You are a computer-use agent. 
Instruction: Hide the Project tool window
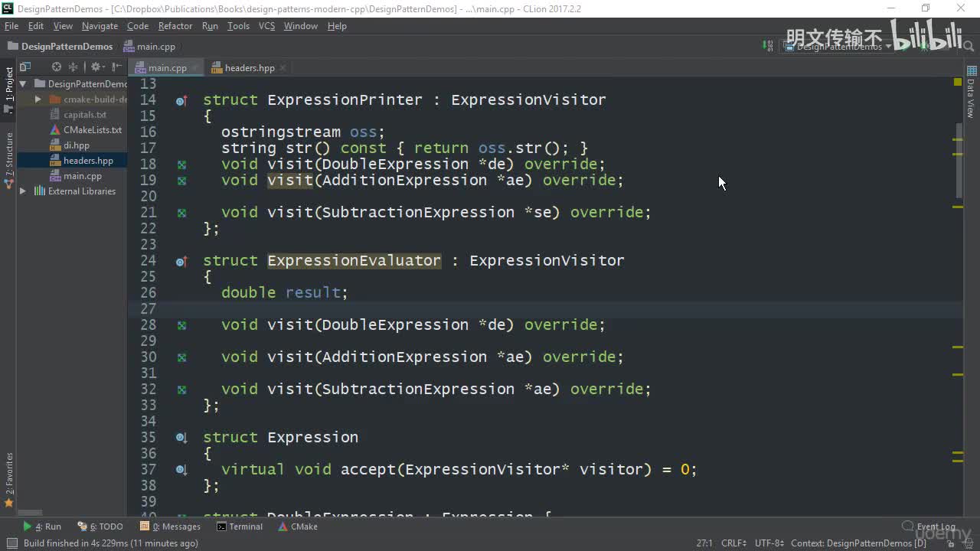tap(116, 67)
